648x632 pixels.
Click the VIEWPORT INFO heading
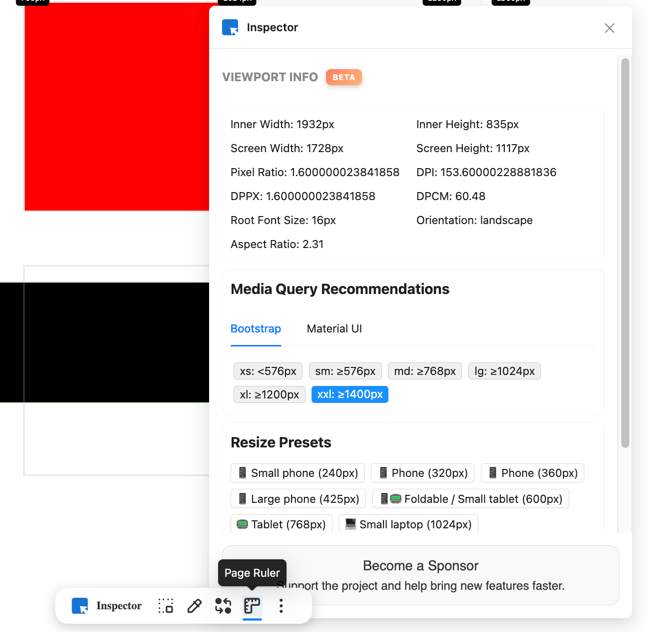[x=270, y=77]
